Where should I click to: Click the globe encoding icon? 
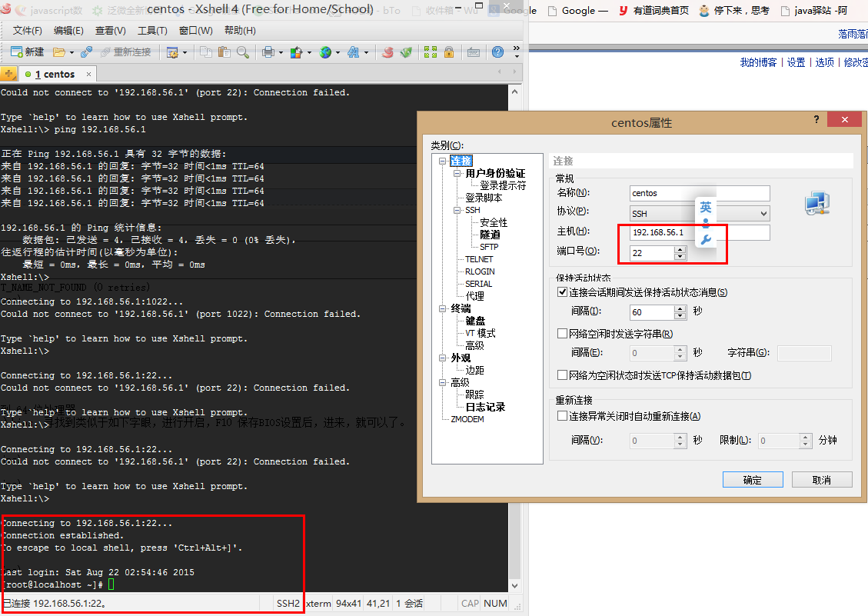pyautogui.click(x=325, y=52)
